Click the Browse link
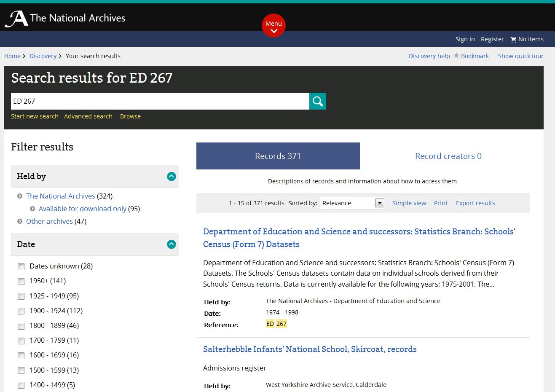555x392 pixels. tap(130, 116)
